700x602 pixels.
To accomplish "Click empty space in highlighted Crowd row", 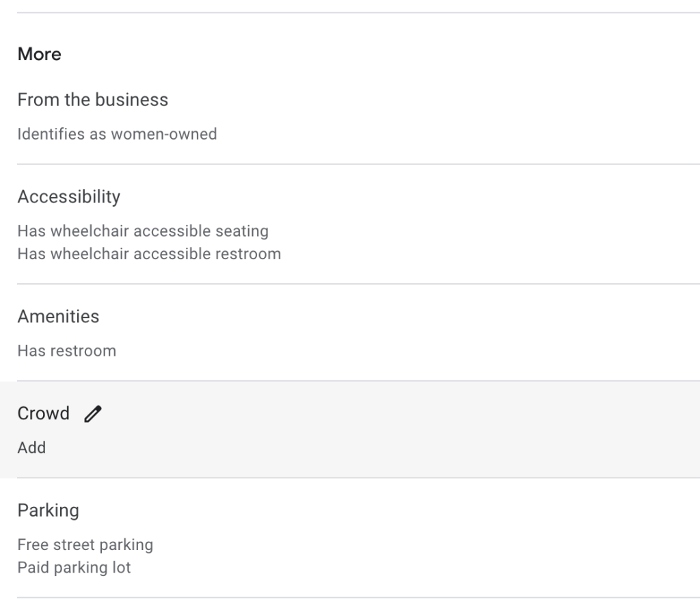I will (x=410, y=430).
